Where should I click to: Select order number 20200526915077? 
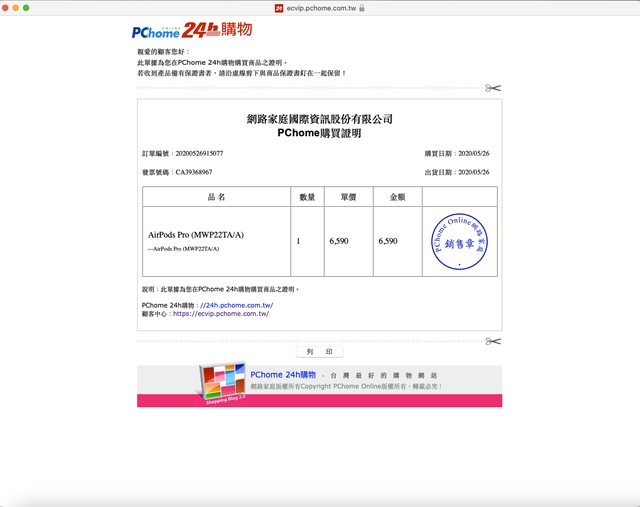tap(199, 153)
